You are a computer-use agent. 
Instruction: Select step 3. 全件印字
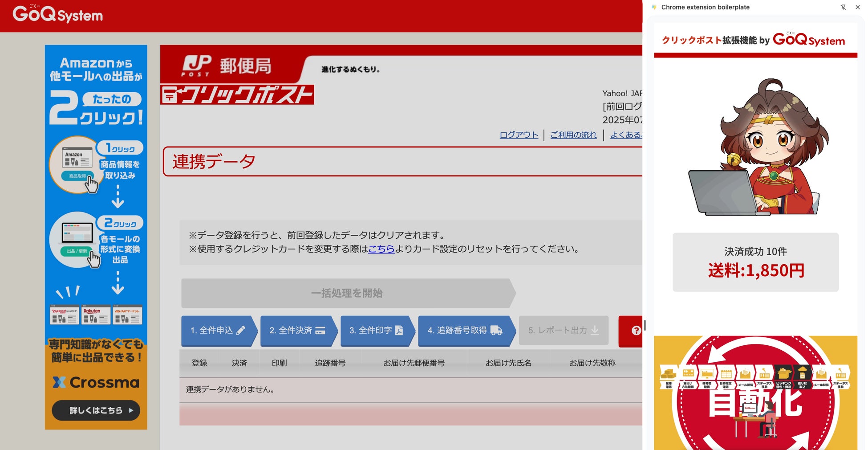pyautogui.click(x=377, y=331)
